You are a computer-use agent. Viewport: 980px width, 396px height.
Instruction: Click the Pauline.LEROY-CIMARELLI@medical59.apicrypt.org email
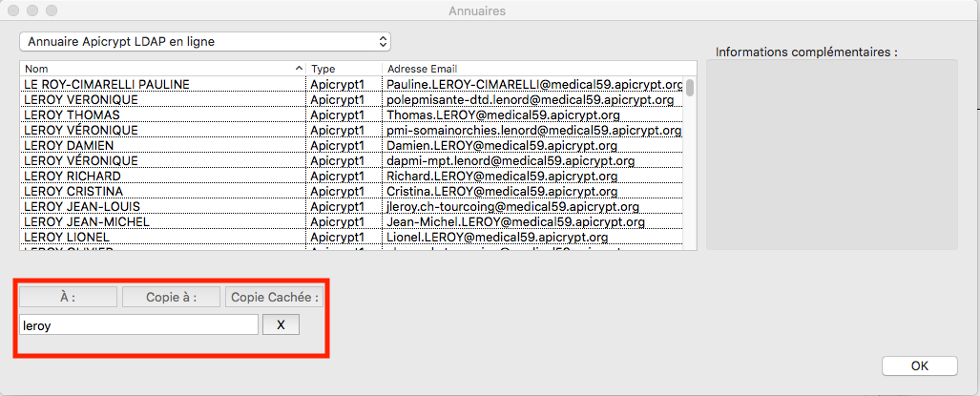point(534,84)
